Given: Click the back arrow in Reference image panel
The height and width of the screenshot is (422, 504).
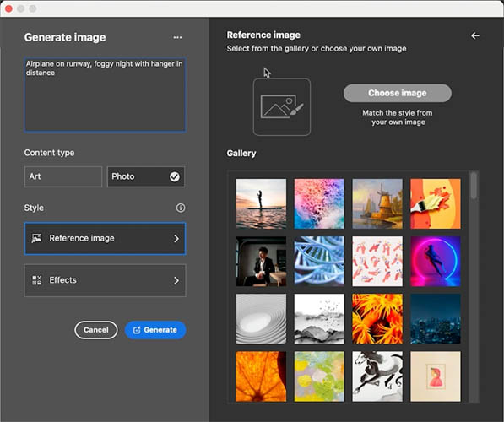Looking at the screenshot, I should pos(475,35).
